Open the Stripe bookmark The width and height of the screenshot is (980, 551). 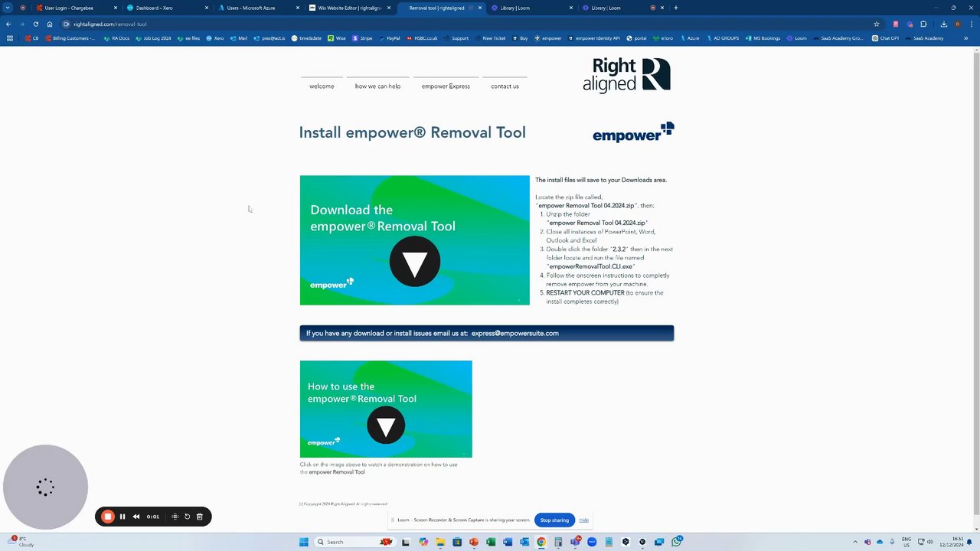[x=363, y=38]
